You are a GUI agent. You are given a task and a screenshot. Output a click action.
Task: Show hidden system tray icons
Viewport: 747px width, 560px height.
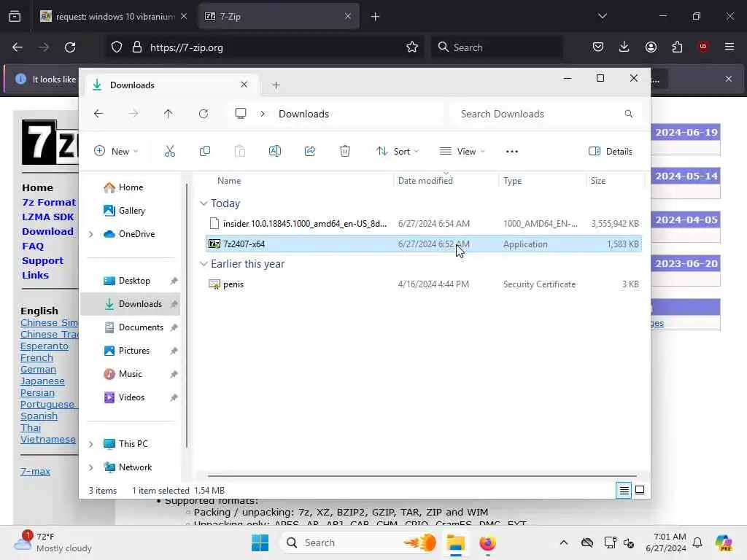564,542
